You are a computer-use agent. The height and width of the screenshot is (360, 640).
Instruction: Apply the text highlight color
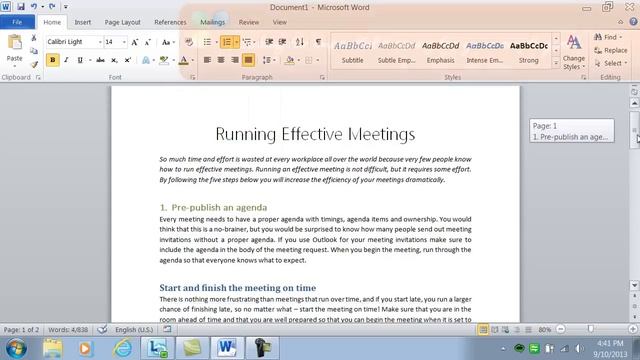click(x=164, y=60)
